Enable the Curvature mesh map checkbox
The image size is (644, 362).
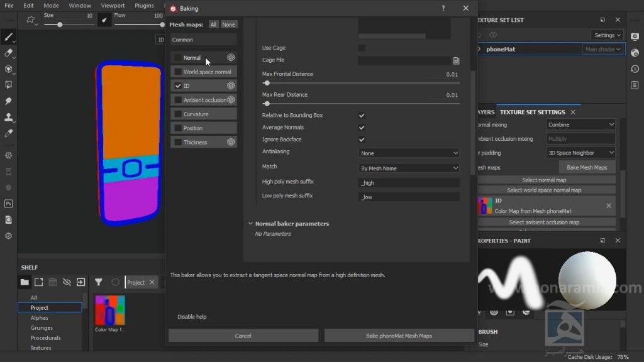click(x=178, y=114)
